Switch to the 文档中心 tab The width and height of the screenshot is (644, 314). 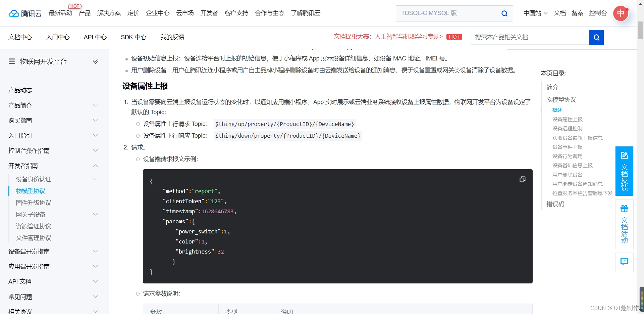20,37
